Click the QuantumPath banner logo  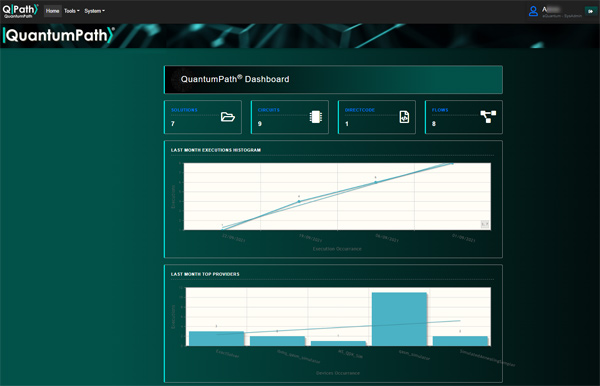[59, 35]
